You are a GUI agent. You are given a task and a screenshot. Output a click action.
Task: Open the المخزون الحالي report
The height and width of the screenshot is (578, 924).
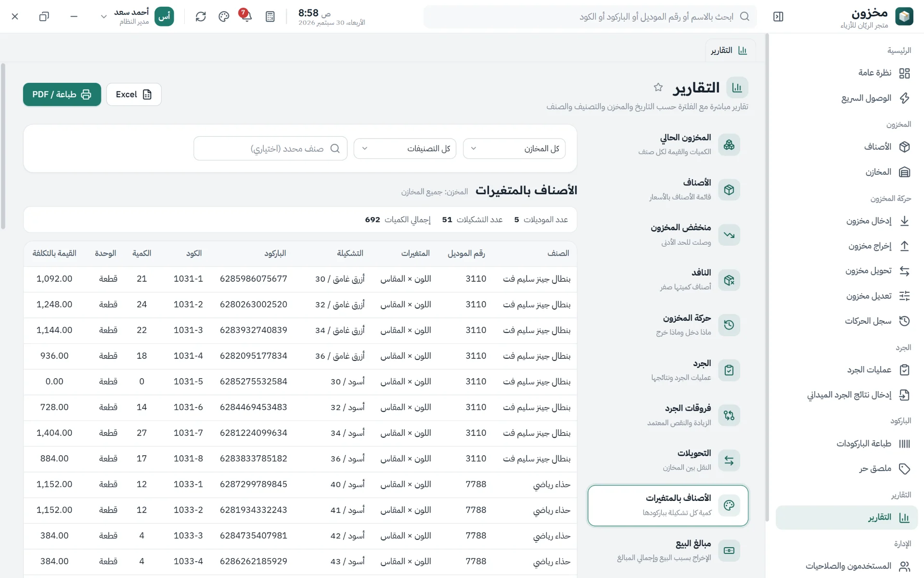click(x=668, y=144)
